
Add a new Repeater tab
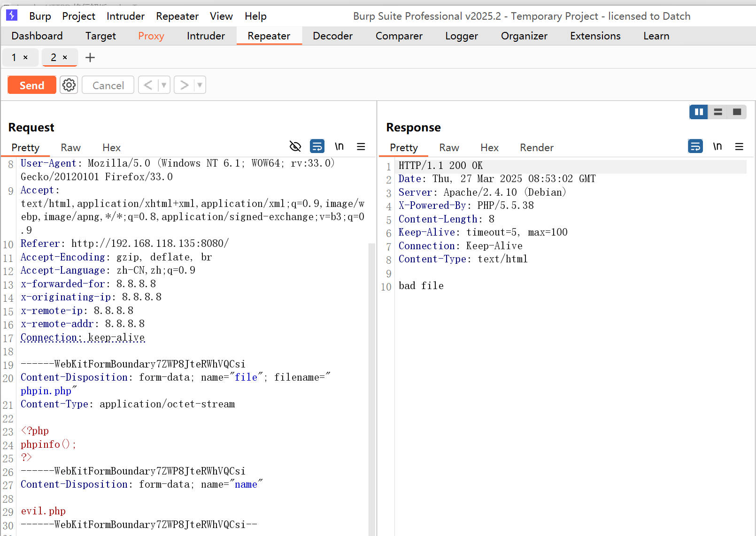click(90, 57)
